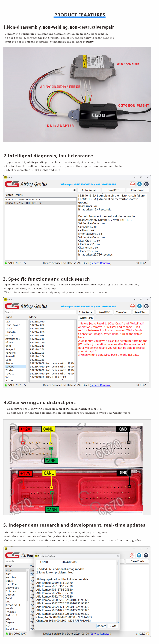Click user account icon in TBT search window
Viewport: 159px width, 644px height.
pos(140,184)
